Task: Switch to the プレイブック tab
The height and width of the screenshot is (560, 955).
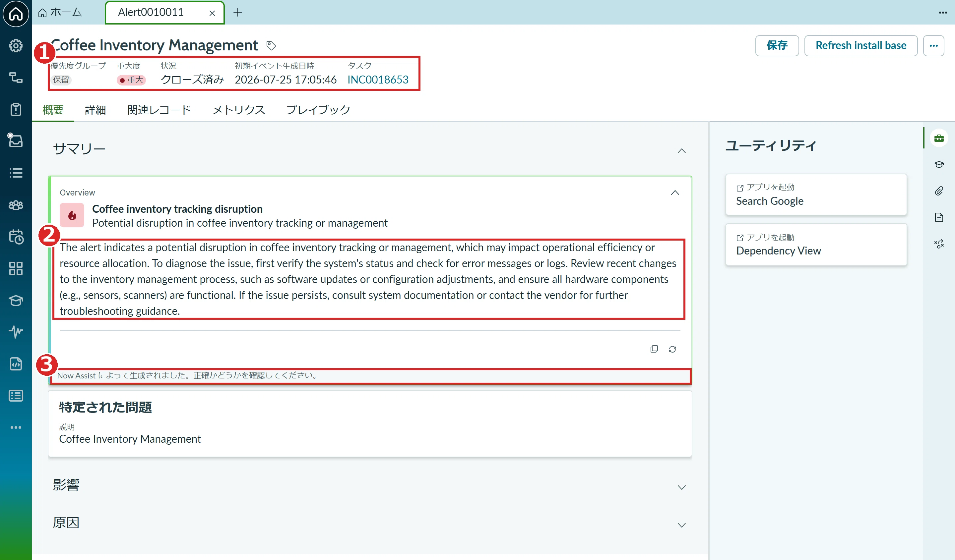Action: pyautogui.click(x=318, y=110)
